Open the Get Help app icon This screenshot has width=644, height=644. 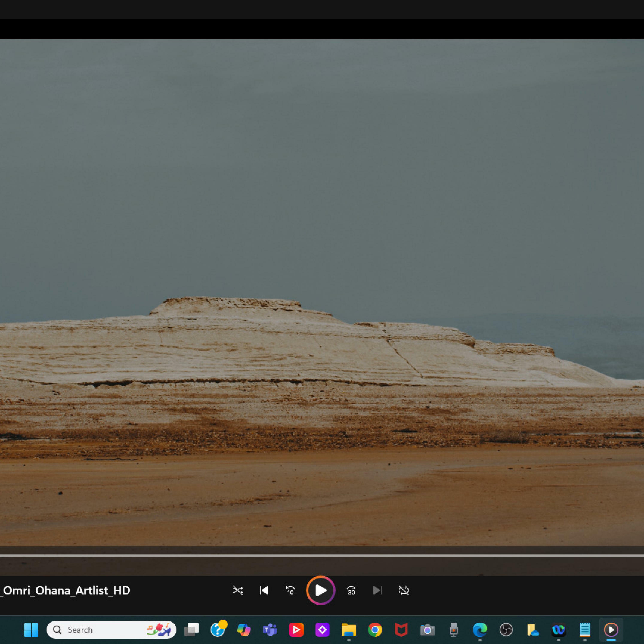(218, 629)
